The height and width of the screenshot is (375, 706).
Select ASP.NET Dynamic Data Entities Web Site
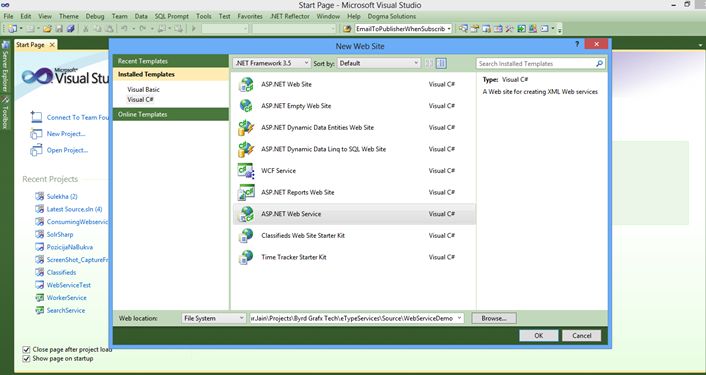click(354, 127)
